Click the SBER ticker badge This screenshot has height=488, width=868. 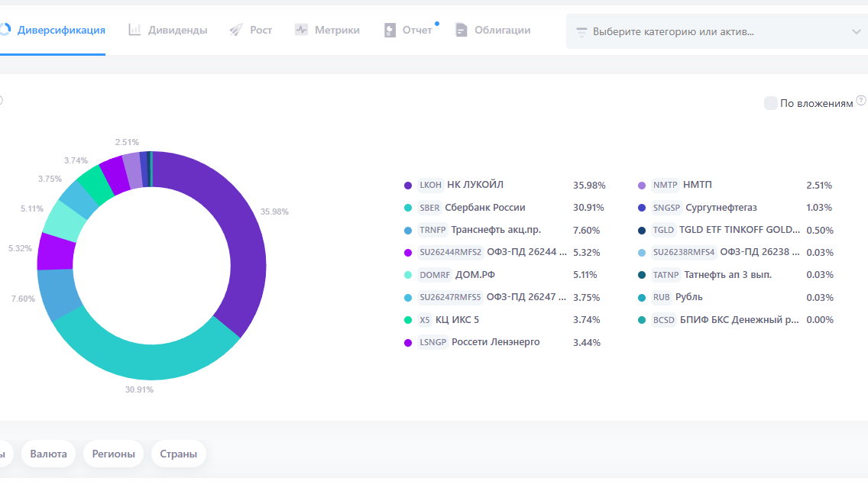[x=429, y=208]
